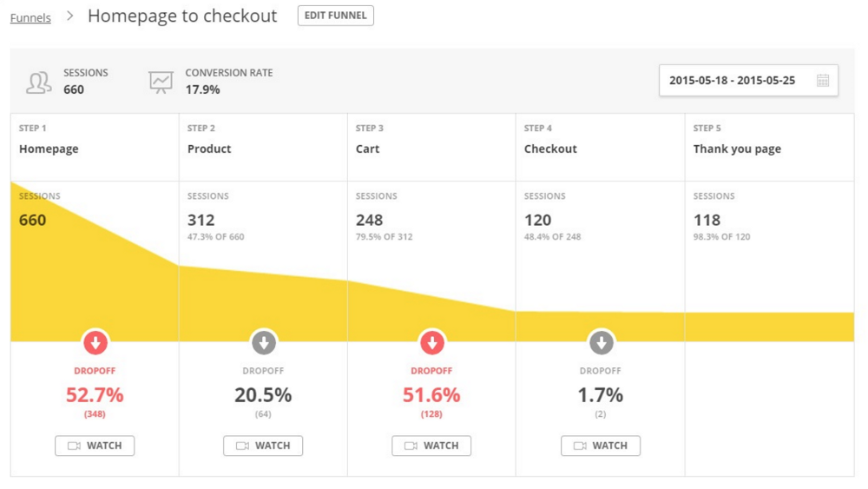Click the gray dropoff arrow under Product

pyautogui.click(x=264, y=342)
